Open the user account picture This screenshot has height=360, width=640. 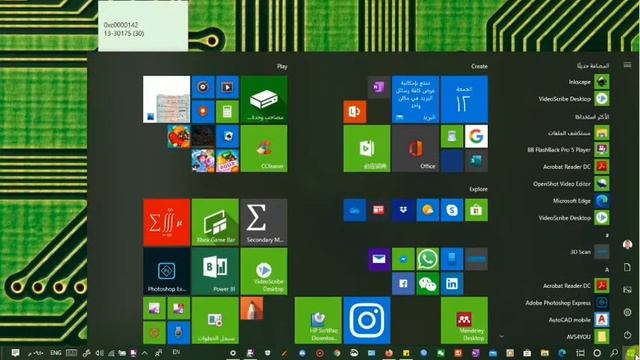coord(628,244)
